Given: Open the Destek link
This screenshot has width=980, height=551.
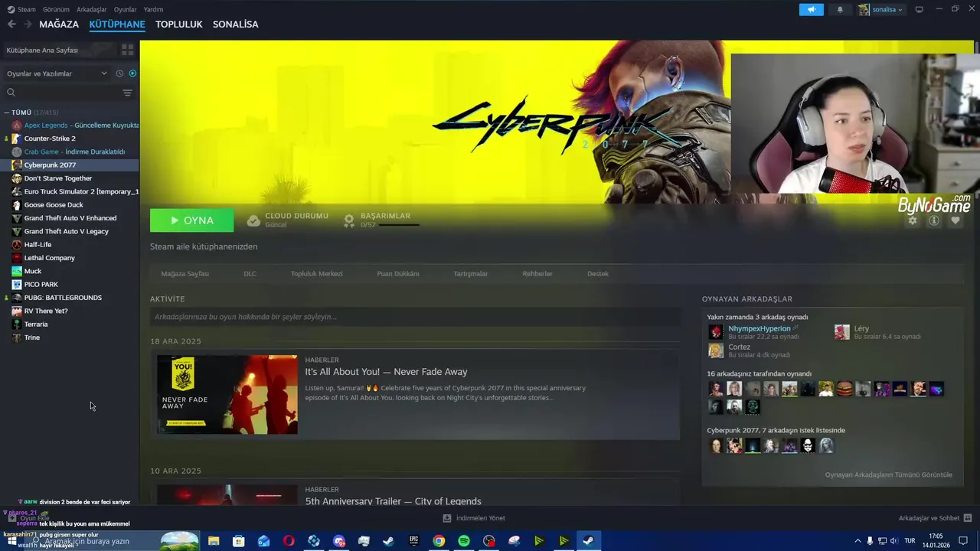Looking at the screenshot, I should (x=598, y=273).
